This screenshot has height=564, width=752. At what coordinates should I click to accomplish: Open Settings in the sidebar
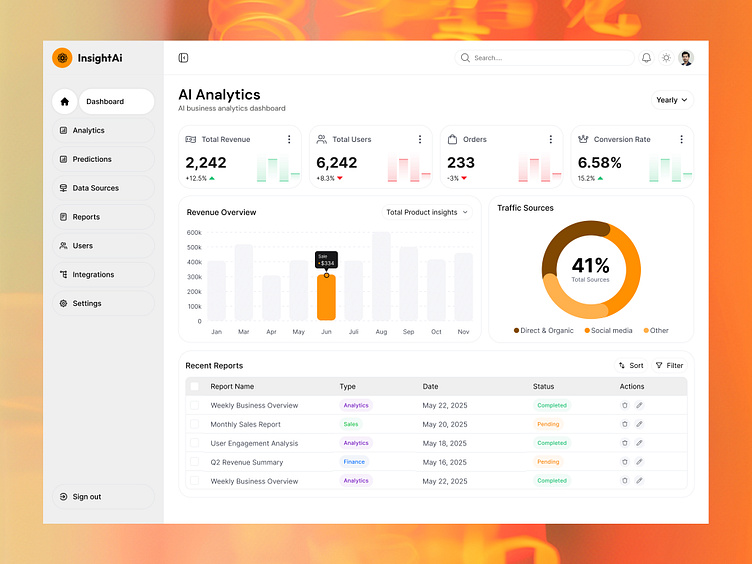point(103,303)
